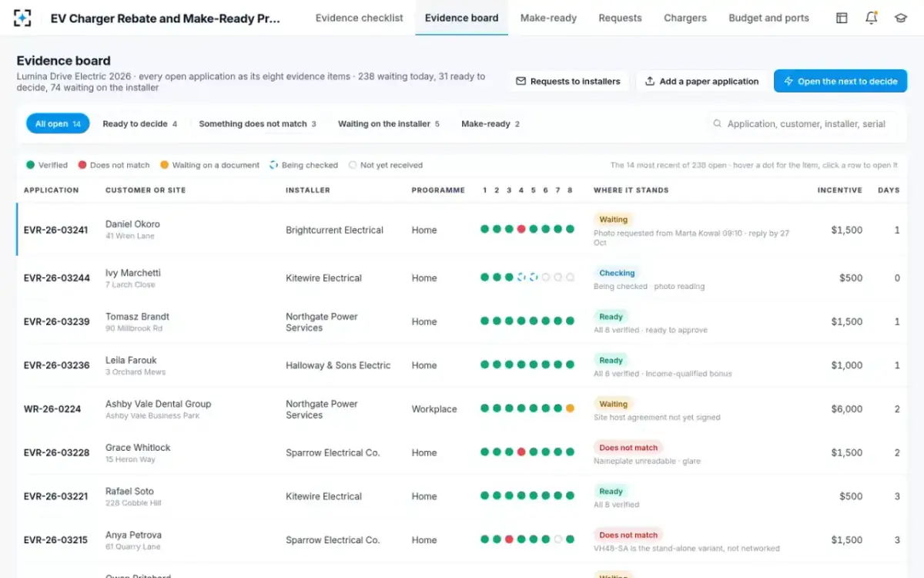Click item 6 empty dot in Ivy Marchetti's row
Screen dimensions: 924x578
pos(545,277)
